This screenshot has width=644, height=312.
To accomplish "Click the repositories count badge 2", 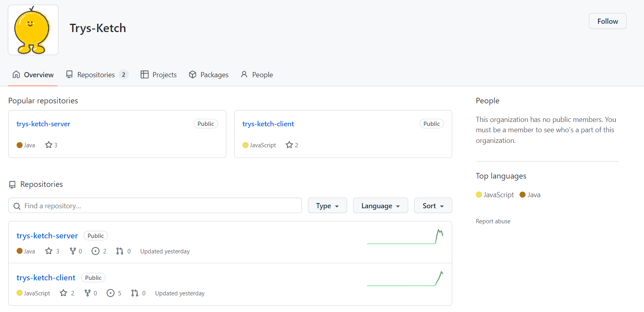I will [124, 74].
